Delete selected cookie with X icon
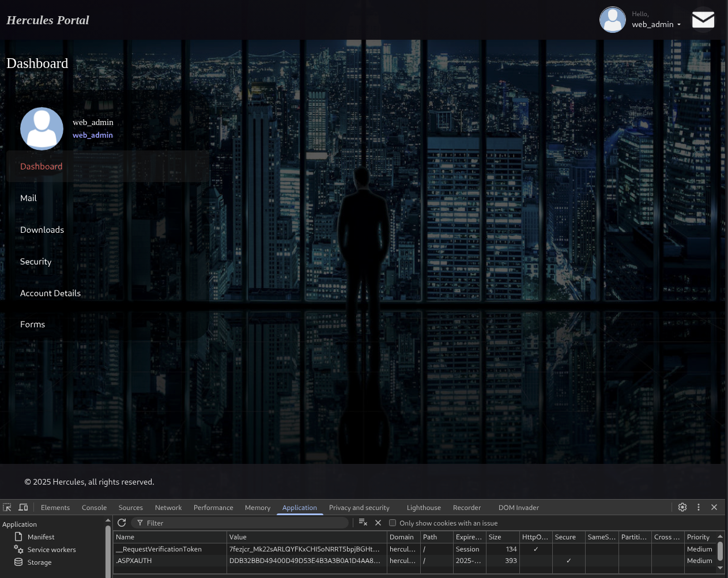 pyautogui.click(x=378, y=523)
